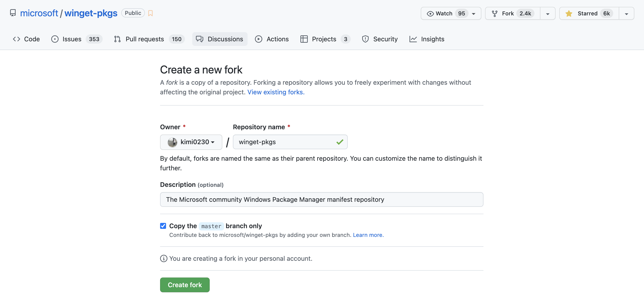Click the Insights graph icon
Image resolution: width=644 pixels, height=303 pixels.
coord(413,39)
